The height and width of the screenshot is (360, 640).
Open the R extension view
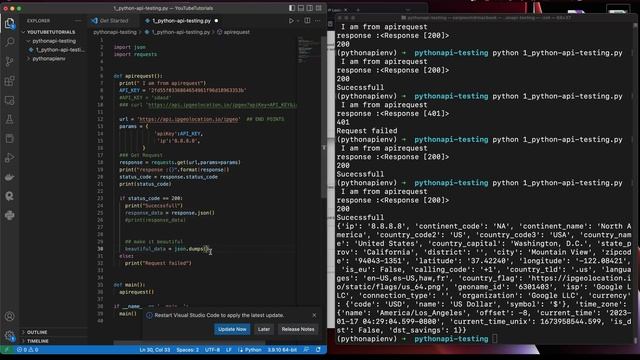(x=9, y=196)
